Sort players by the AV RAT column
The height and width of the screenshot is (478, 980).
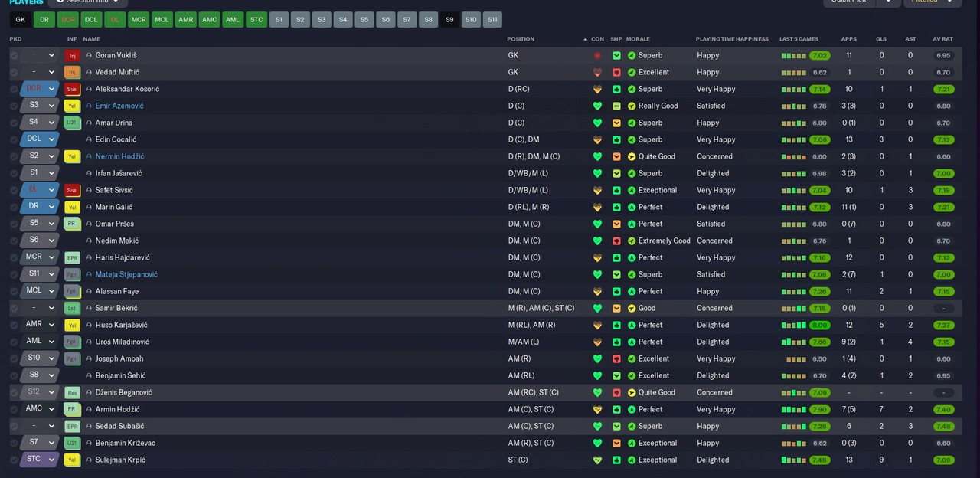[x=942, y=39]
